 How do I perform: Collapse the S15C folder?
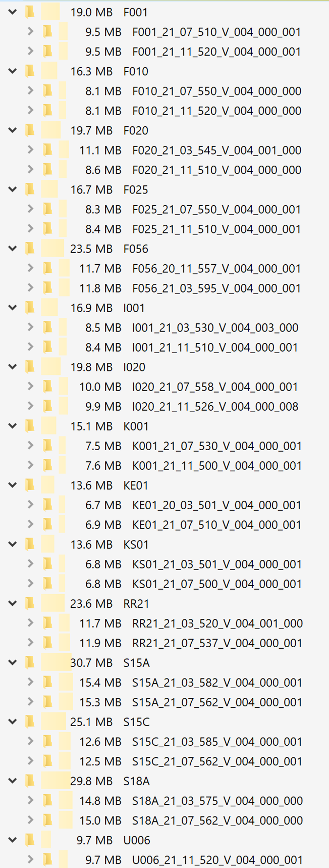click(x=13, y=721)
